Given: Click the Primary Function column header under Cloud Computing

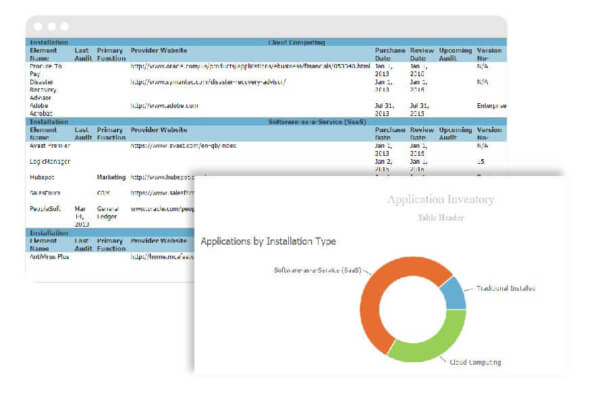Looking at the screenshot, I should pyautogui.click(x=111, y=55).
